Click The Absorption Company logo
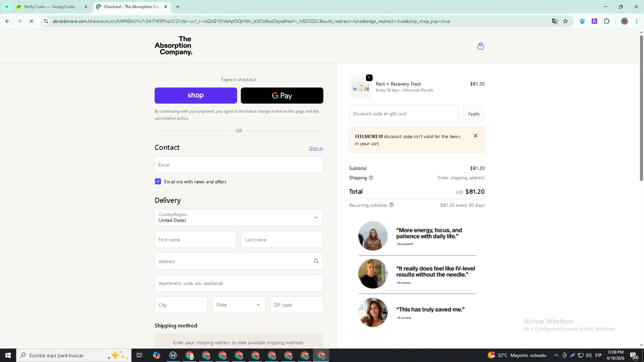The height and width of the screenshot is (362, 644). point(173,46)
